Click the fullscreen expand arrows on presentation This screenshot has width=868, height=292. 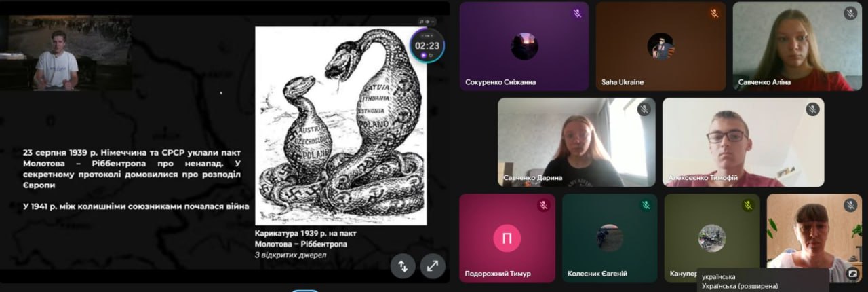point(433,266)
